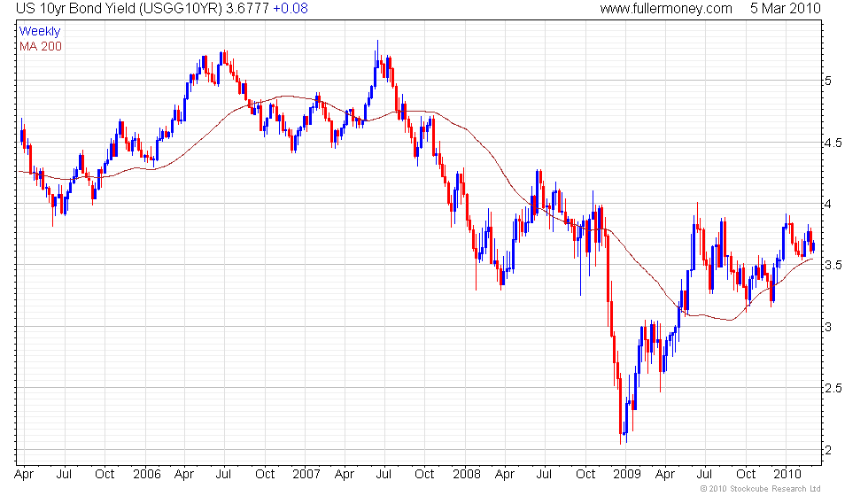Click the y-axis label 3.5
868x496 pixels.
pyautogui.click(x=833, y=265)
